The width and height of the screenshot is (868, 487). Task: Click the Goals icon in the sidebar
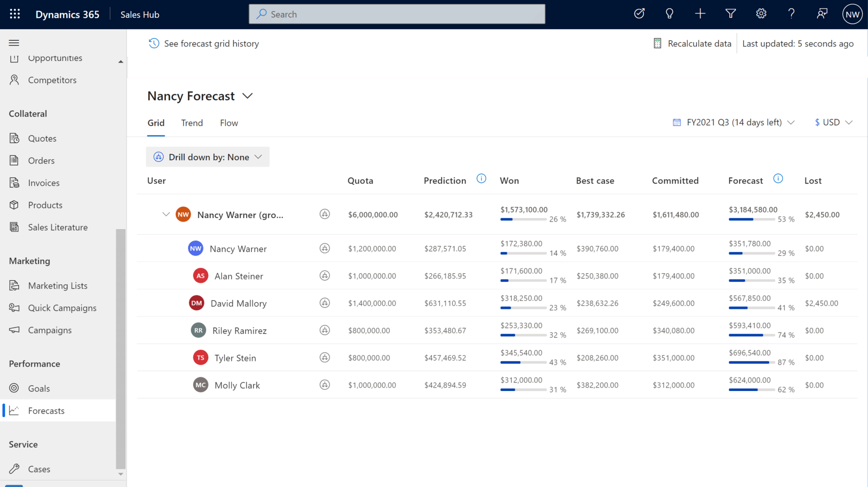(14, 388)
